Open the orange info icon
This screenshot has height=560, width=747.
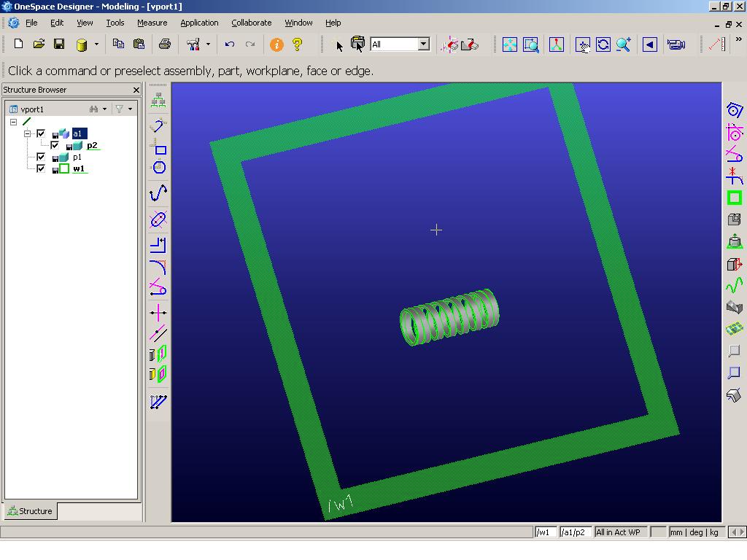click(276, 44)
